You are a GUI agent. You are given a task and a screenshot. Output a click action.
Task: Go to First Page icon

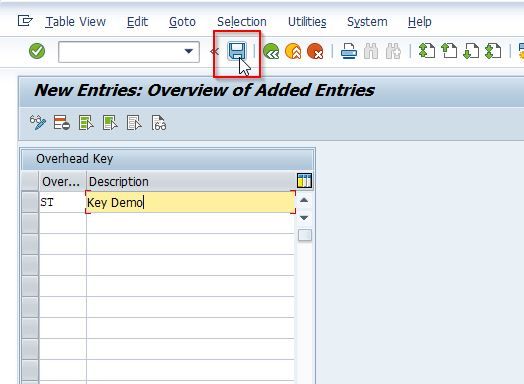(x=427, y=51)
